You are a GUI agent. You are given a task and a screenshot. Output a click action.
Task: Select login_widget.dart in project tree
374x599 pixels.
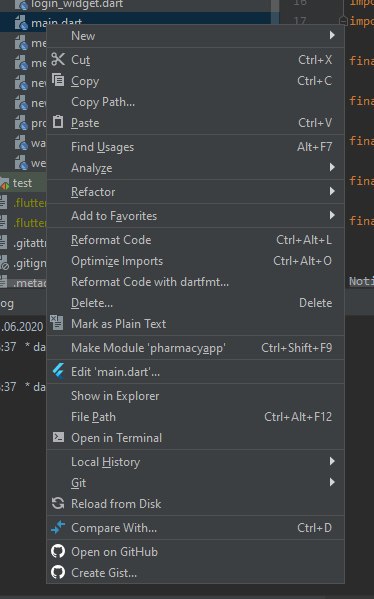click(77, 4)
